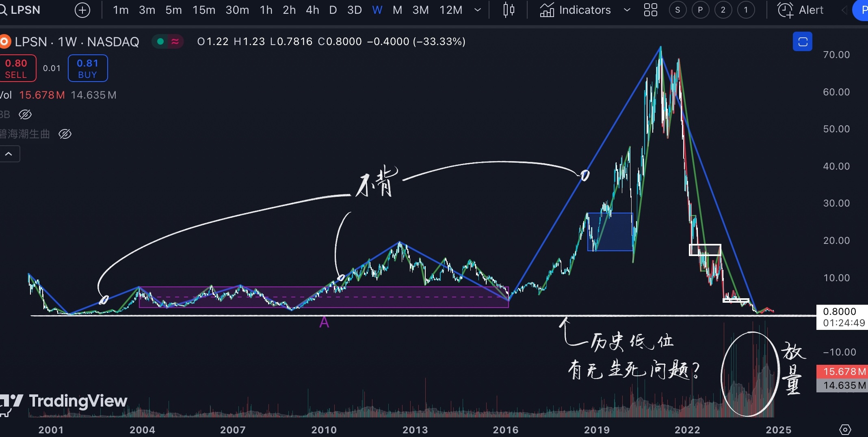The height and width of the screenshot is (437, 868).
Task: Click the blue sync chart button
Action: pos(802,42)
